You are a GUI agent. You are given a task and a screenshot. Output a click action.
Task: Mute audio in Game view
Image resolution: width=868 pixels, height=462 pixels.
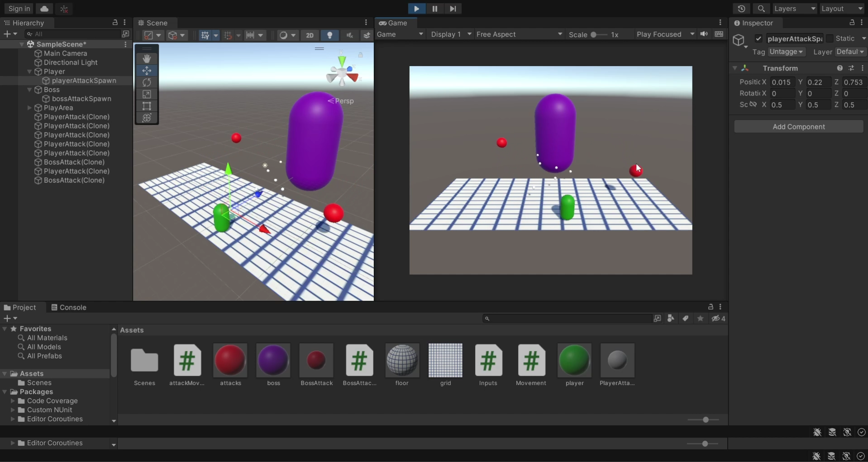704,34
